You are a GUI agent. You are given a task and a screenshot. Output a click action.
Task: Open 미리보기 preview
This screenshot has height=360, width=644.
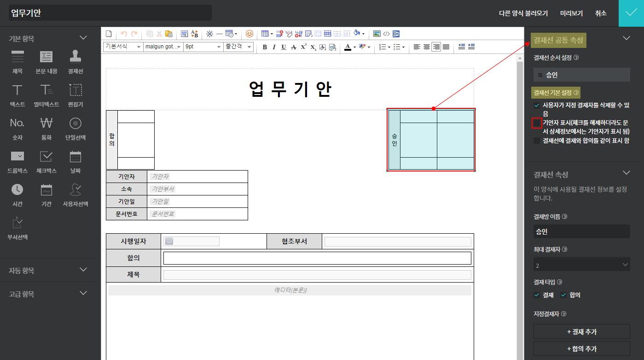point(571,13)
